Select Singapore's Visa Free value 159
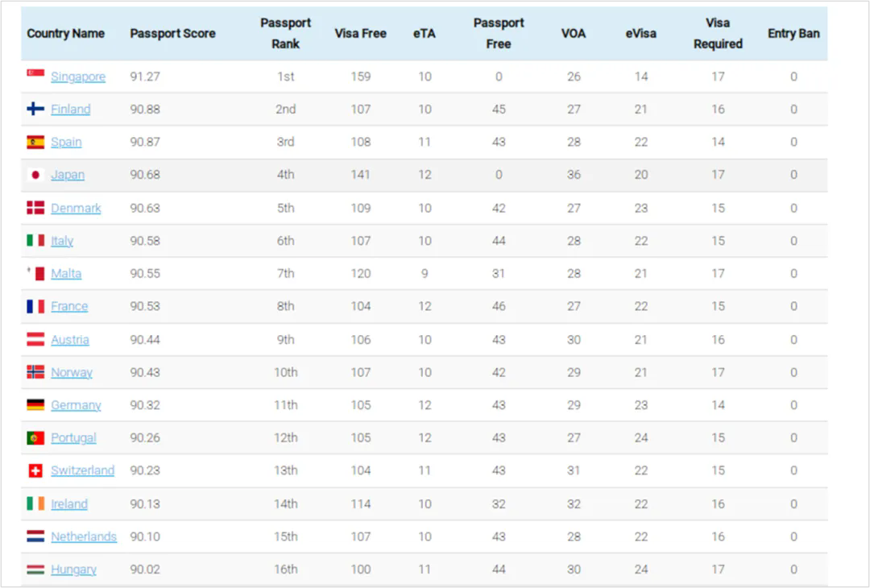 (361, 77)
